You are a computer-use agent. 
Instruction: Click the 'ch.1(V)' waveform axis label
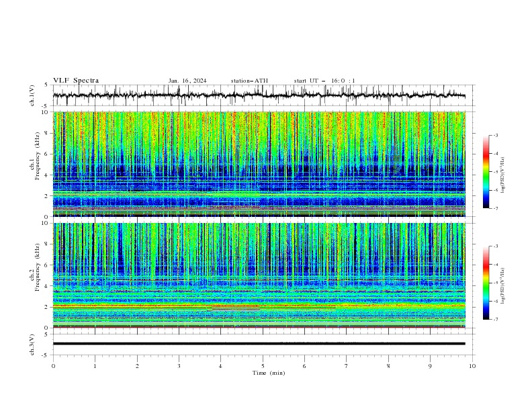coord(32,95)
